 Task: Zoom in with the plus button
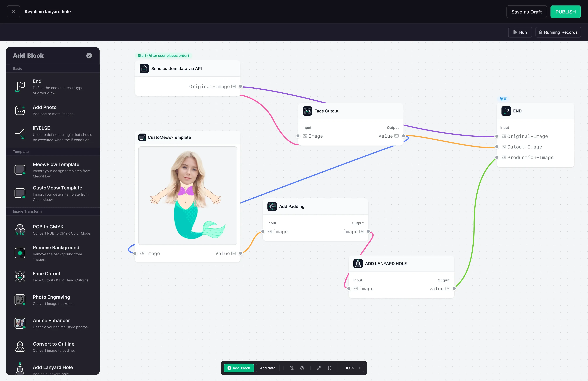[360, 368]
